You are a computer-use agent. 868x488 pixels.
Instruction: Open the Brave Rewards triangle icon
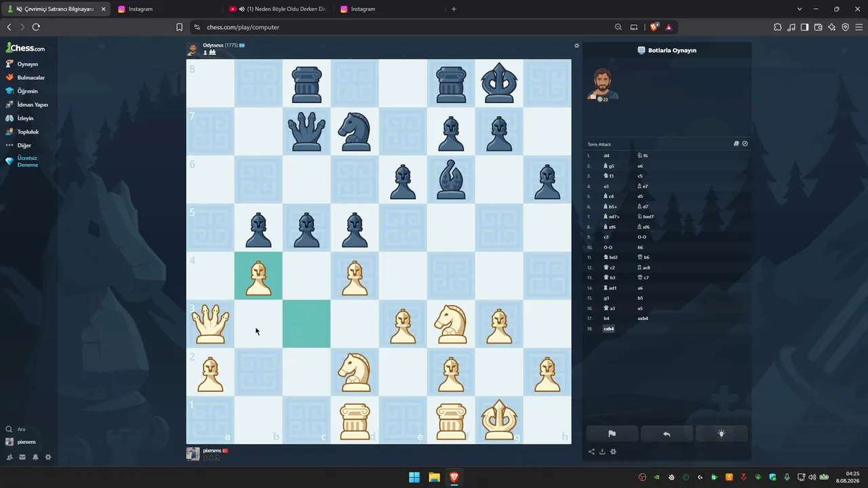[x=669, y=27]
